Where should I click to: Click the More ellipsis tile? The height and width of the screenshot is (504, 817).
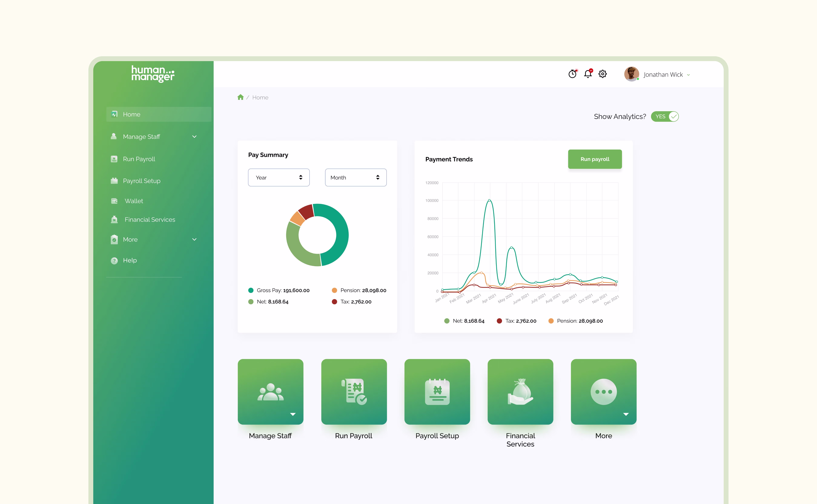pyautogui.click(x=604, y=392)
